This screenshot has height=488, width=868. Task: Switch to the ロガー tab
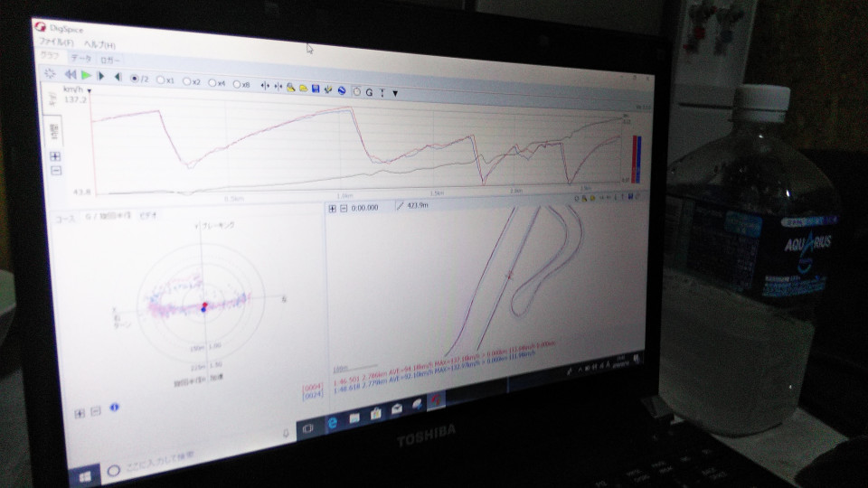109,60
